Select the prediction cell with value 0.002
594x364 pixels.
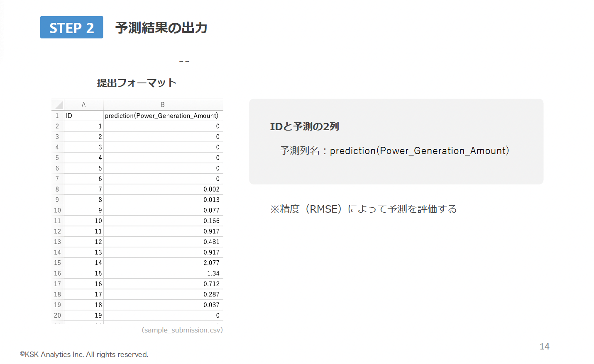pyautogui.click(x=162, y=189)
